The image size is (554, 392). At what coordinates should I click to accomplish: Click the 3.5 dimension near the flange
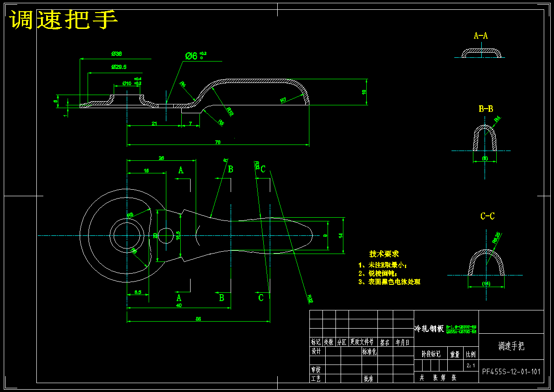click(x=138, y=292)
